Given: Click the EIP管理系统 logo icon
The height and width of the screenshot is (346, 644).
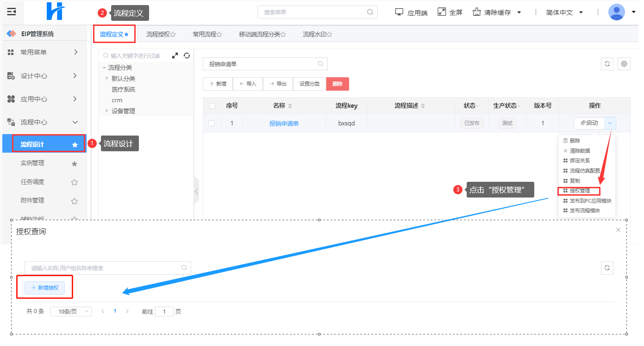Looking at the screenshot, I should [x=12, y=34].
